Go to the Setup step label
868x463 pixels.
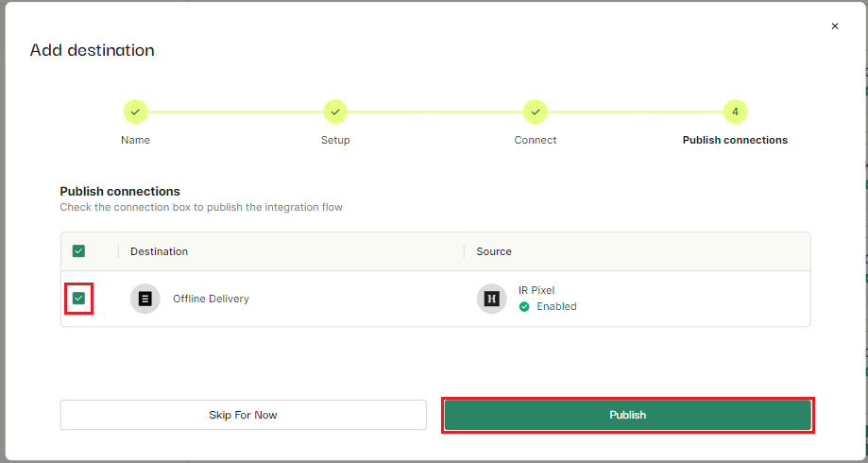[x=335, y=140]
